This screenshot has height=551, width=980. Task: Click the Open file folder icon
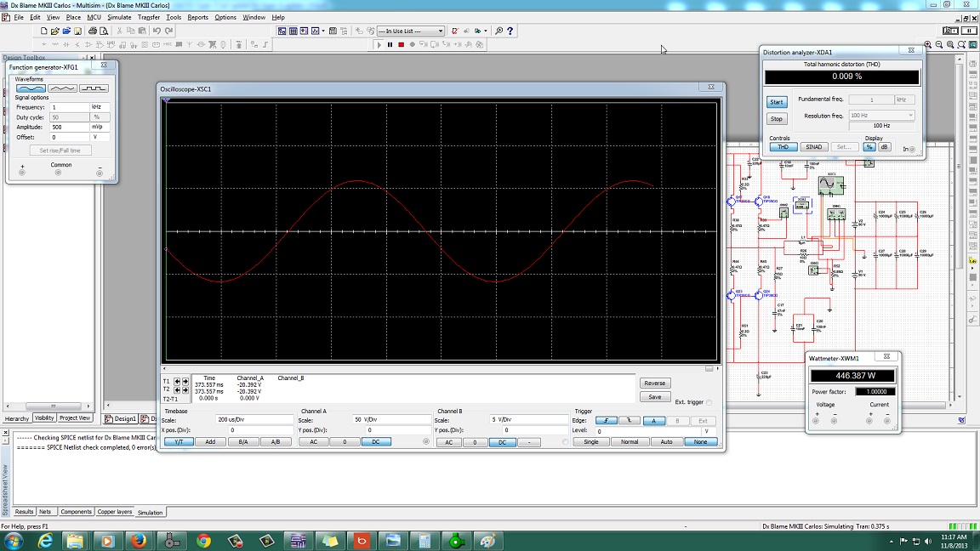pyautogui.click(x=55, y=31)
